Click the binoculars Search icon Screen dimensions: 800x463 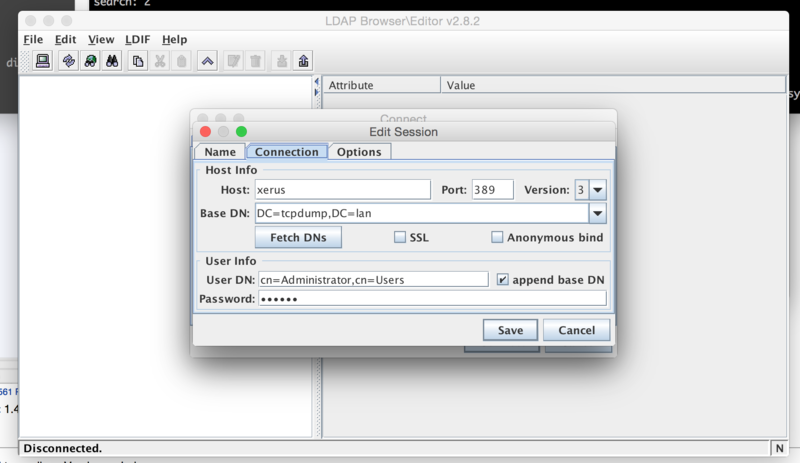point(112,61)
